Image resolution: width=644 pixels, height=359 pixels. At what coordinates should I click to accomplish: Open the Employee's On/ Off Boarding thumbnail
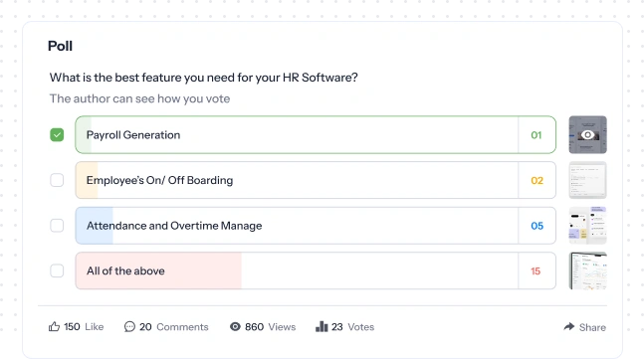(587, 180)
